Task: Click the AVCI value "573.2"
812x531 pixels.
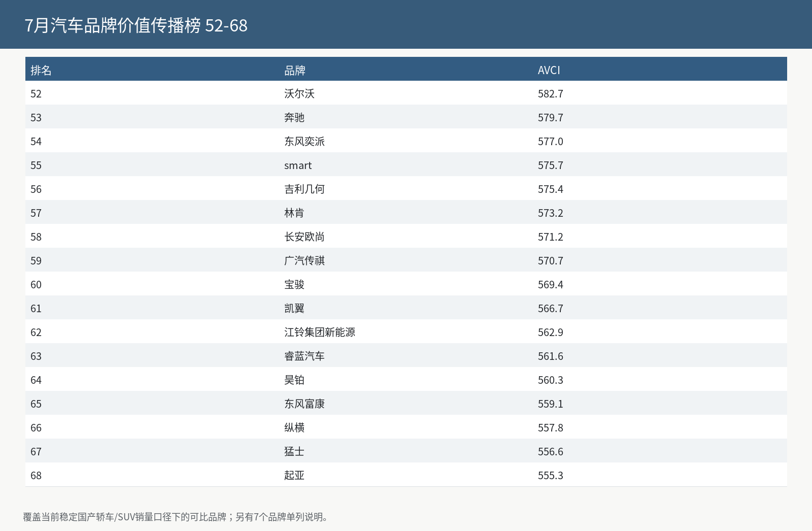Action: (x=551, y=213)
